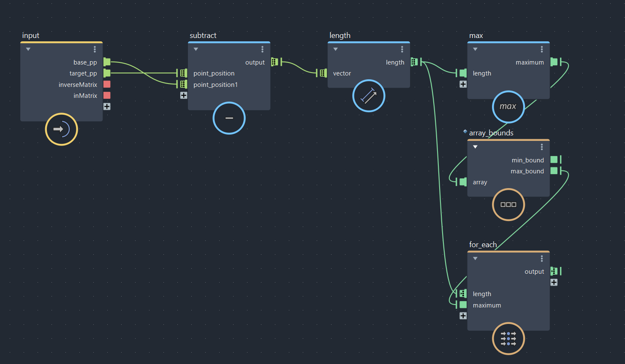This screenshot has width=625, height=364.
Task: Collapse the max node with its triangle
Action: coord(476,49)
